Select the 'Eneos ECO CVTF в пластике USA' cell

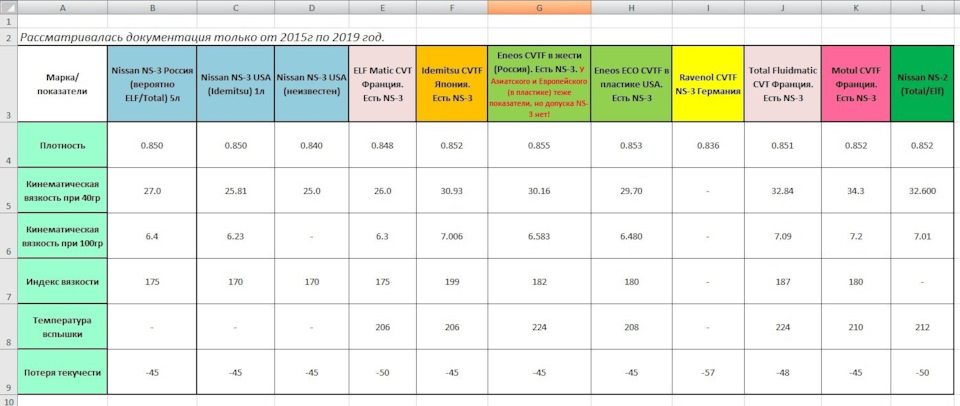coord(631,84)
